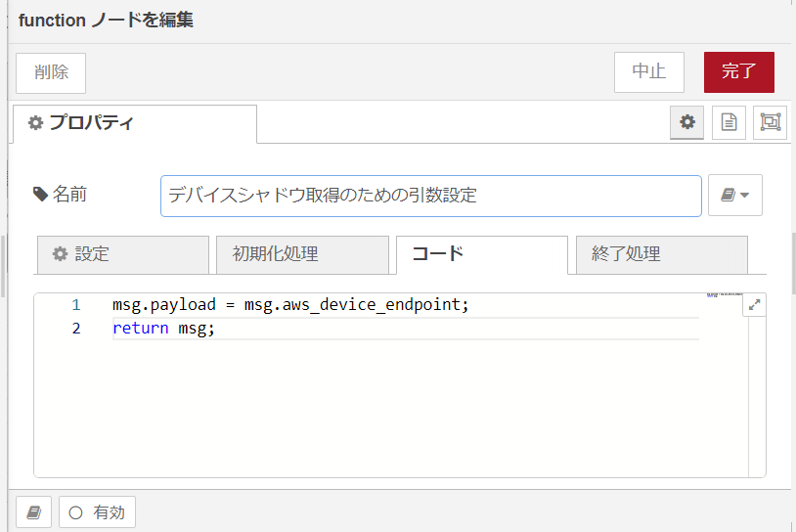The width and height of the screenshot is (796, 532).
Task: Click line number 2 in gutter
Action: pyautogui.click(x=76, y=329)
